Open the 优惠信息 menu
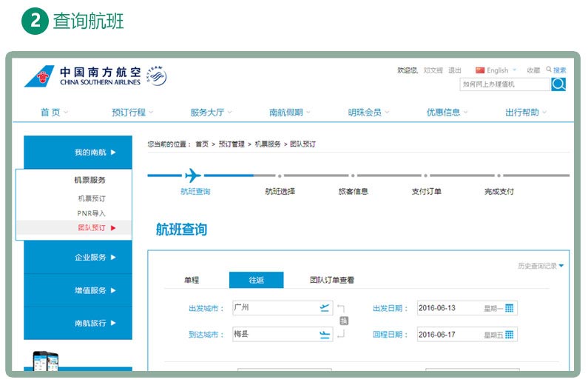 pyautogui.click(x=447, y=113)
